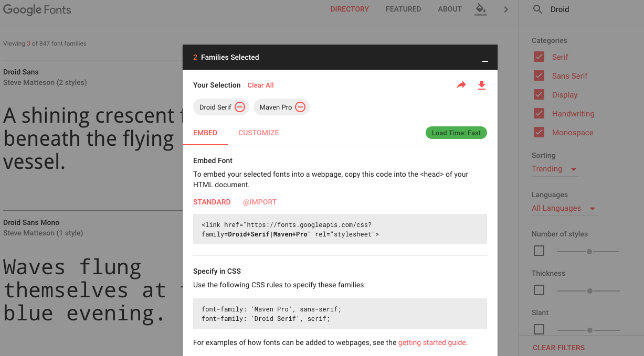The width and height of the screenshot is (644, 356).
Task: Switch to the CUSTOMIZE tab
Action: click(x=258, y=133)
